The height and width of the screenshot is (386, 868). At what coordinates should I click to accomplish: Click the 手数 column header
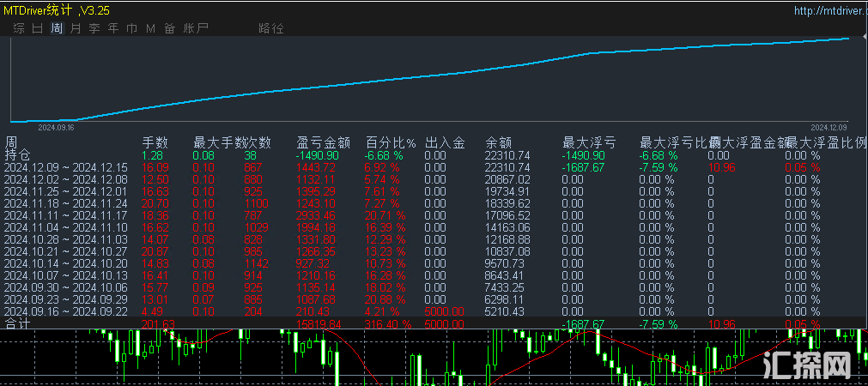[155, 142]
